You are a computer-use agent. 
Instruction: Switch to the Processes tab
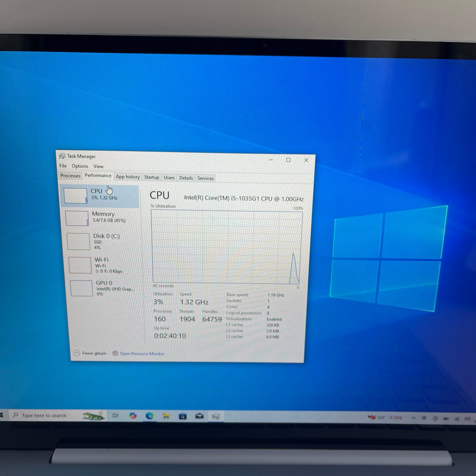70,176
